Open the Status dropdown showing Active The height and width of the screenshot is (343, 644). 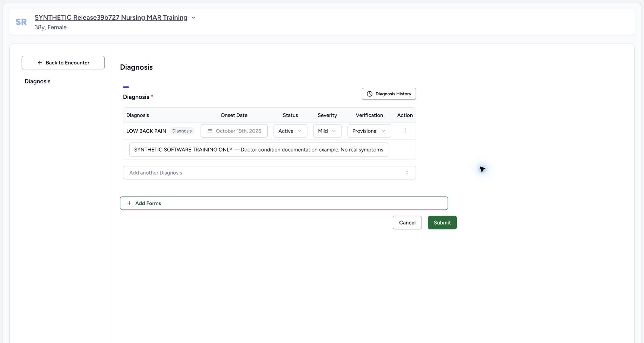click(x=290, y=131)
